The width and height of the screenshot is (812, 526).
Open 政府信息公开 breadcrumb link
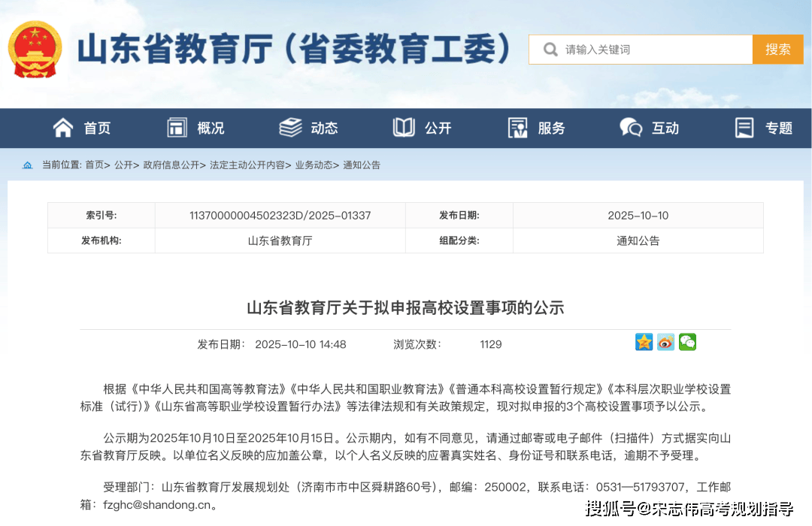pos(171,165)
